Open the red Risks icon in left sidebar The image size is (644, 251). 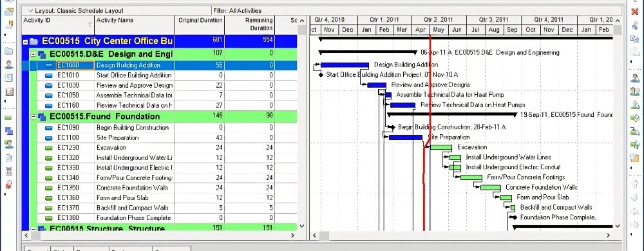[8, 185]
